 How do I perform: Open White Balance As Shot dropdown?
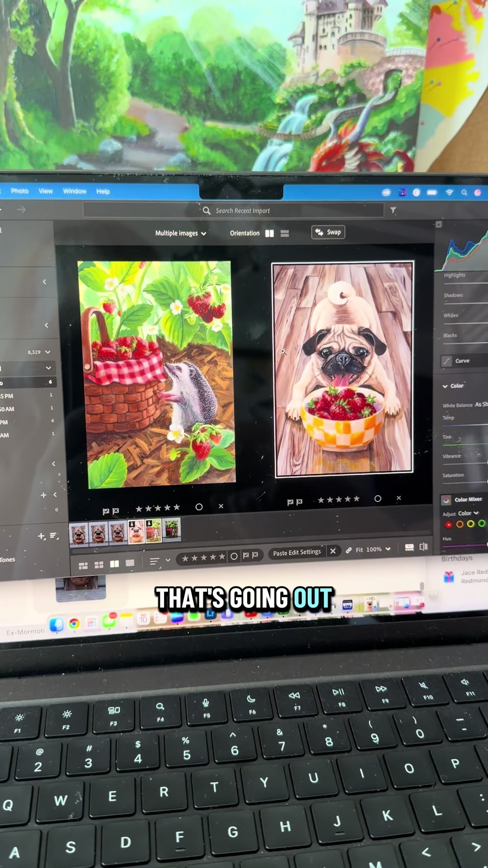pyautogui.click(x=481, y=404)
